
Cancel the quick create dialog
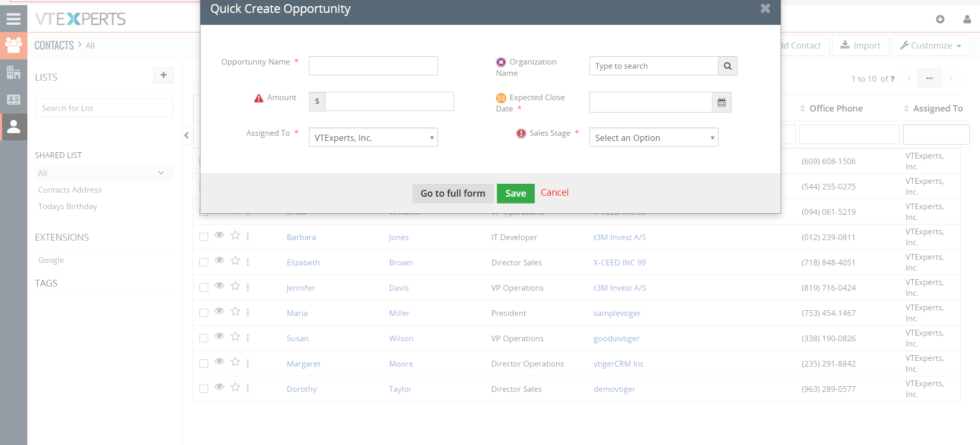(x=554, y=193)
